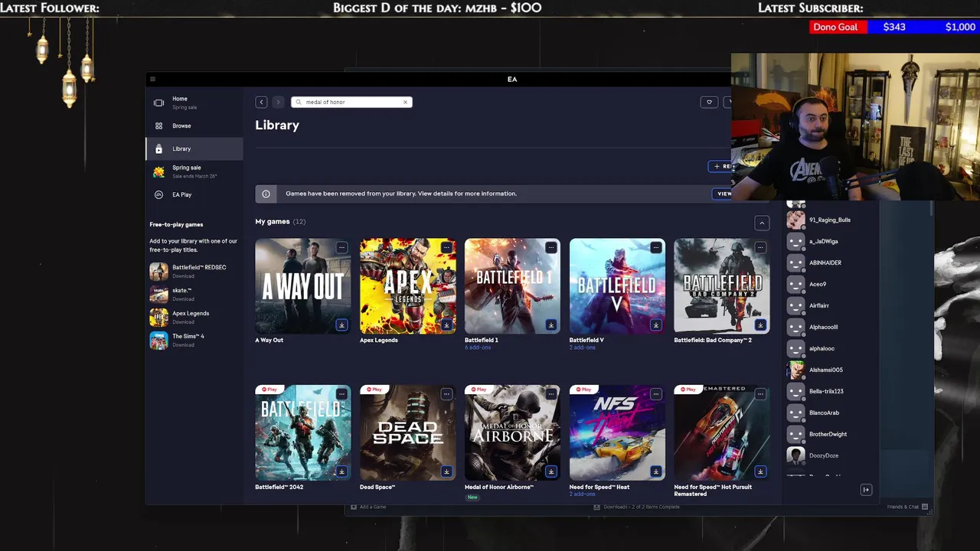
Task: Open Battlefield REDSEC free-to-play entry
Action: click(x=194, y=271)
